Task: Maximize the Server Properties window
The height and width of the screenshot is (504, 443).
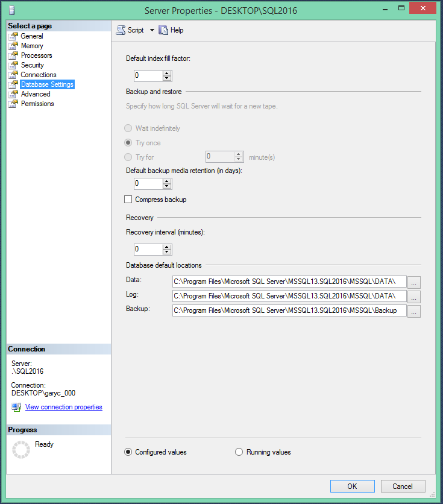Action: 401,8
